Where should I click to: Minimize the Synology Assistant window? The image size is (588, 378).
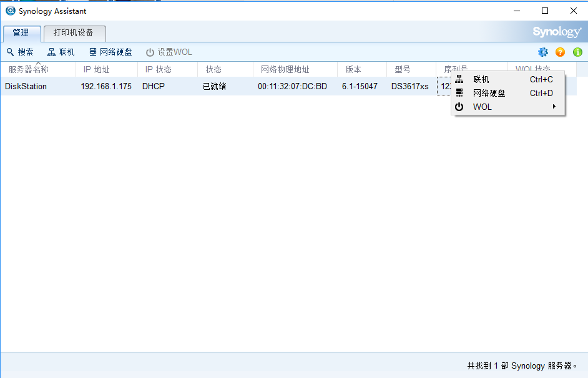point(517,11)
